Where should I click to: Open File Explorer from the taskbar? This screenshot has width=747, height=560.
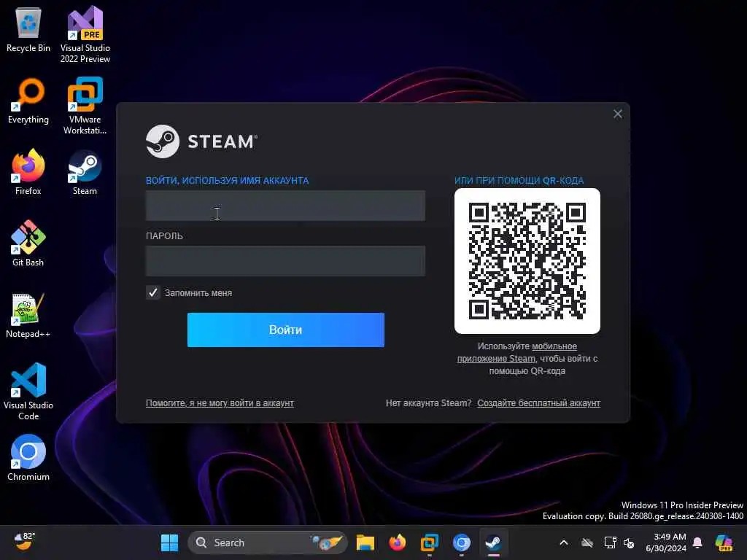[x=365, y=542]
